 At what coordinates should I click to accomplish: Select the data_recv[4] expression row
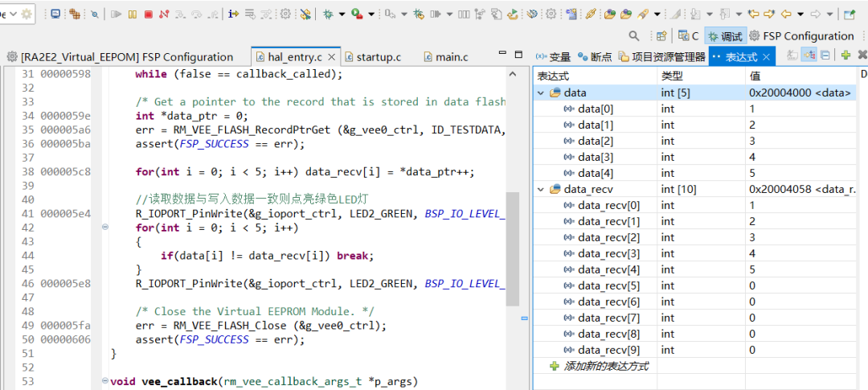coord(609,270)
